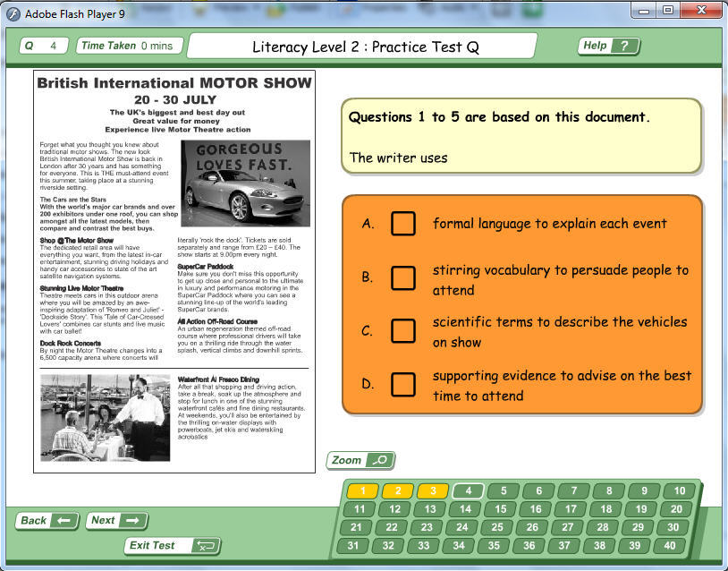Open question 10 from number grid
The height and width of the screenshot is (571, 728).
tap(680, 490)
